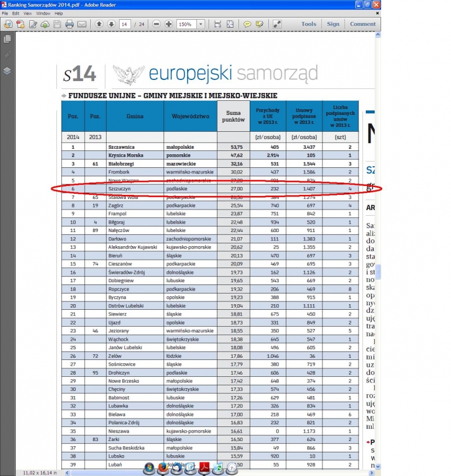Click the page number field showing 14
The image size is (451, 476).
(x=125, y=24)
